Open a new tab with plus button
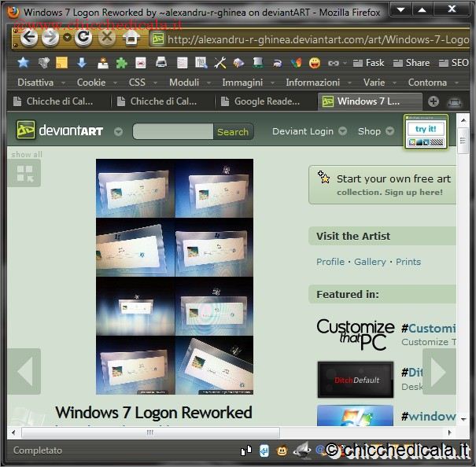 (x=433, y=101)
